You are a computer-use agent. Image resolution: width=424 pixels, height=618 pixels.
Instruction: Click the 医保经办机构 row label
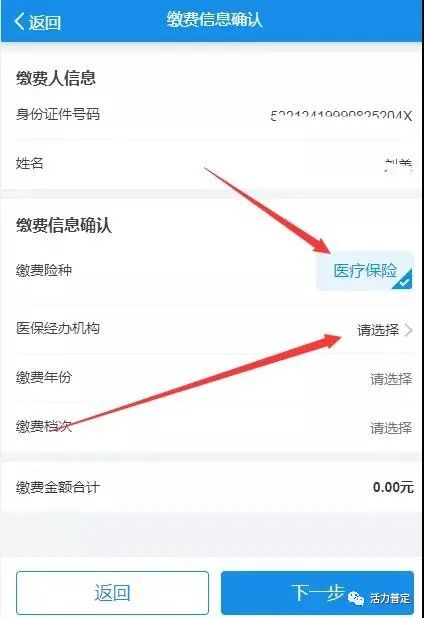pyautogui.click(x=58, y=328)
